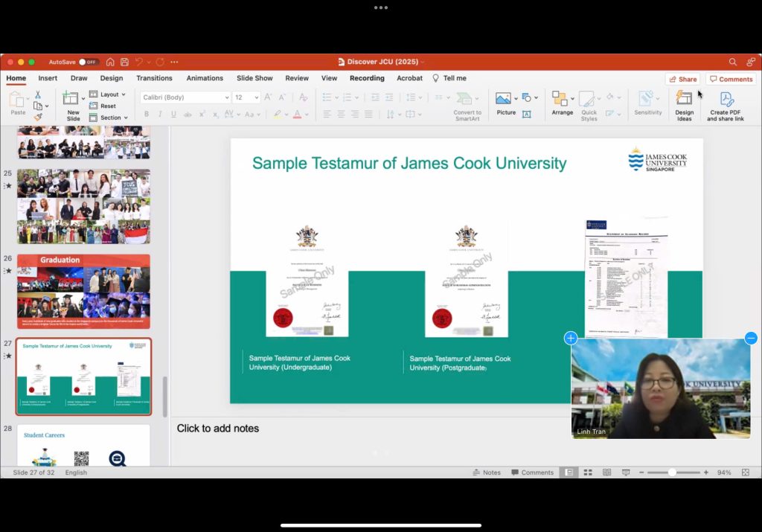Toggle Underline formatting
Viewport: 762px width, 532px height.
(x=173, y=114)
